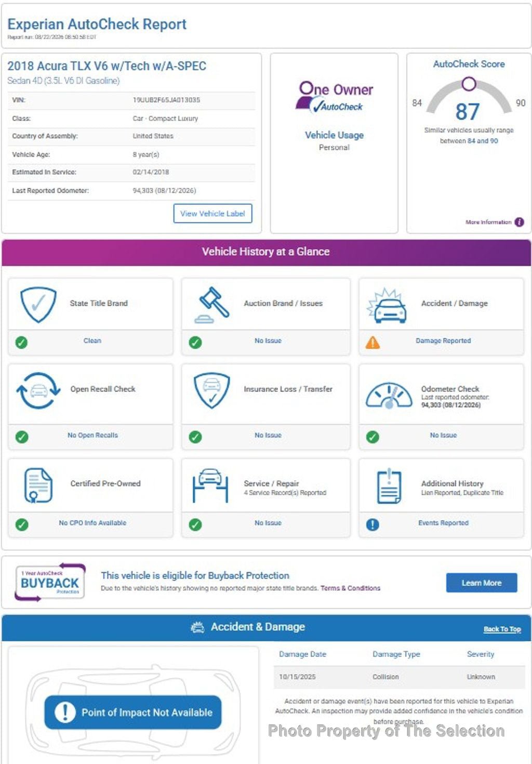
Task: Click the Certified Pre-Owned certificate icon
Action: [38, 485]
